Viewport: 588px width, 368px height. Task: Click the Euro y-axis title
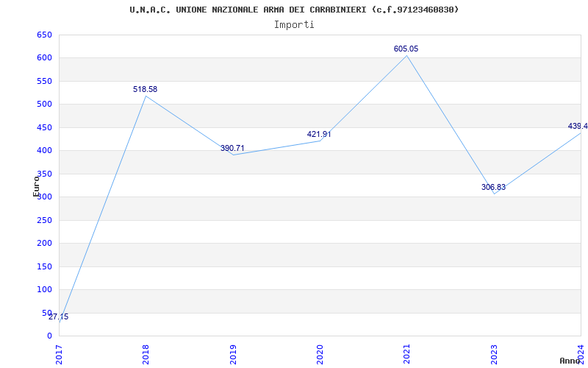point(36,186)
